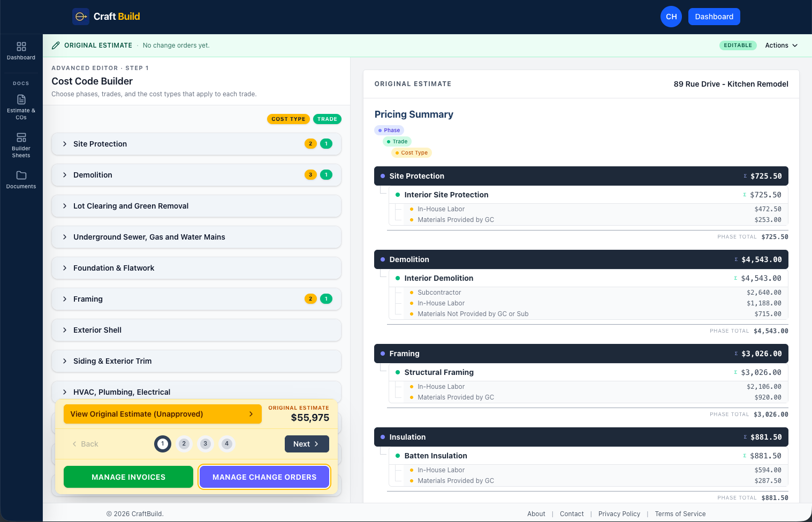
Task: Click the CH user avatar
Action: pos(671,17)
